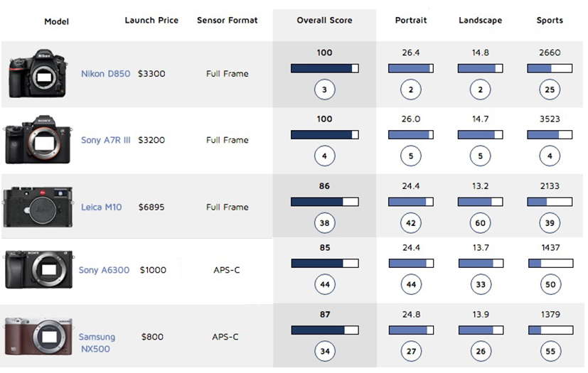Viewport: 588px width, 373px height.
Task: Click the Overall Score column header
Action: click(324, 20)
